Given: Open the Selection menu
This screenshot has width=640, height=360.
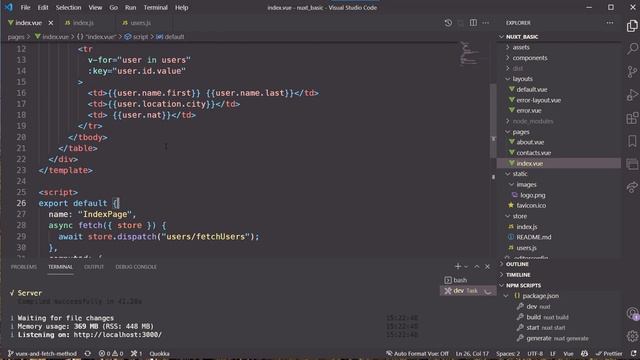Looking at the screenshot, I should [68, 7].
